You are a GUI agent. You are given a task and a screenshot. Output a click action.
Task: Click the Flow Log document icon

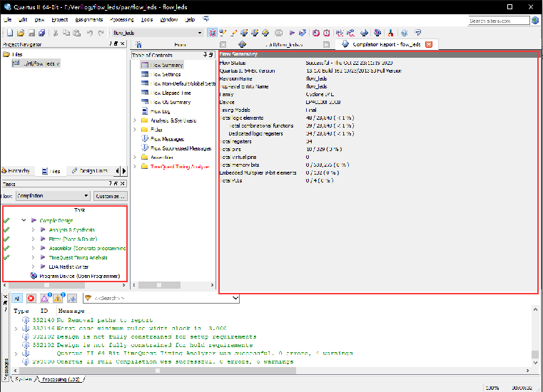click(x=145, y=111)
